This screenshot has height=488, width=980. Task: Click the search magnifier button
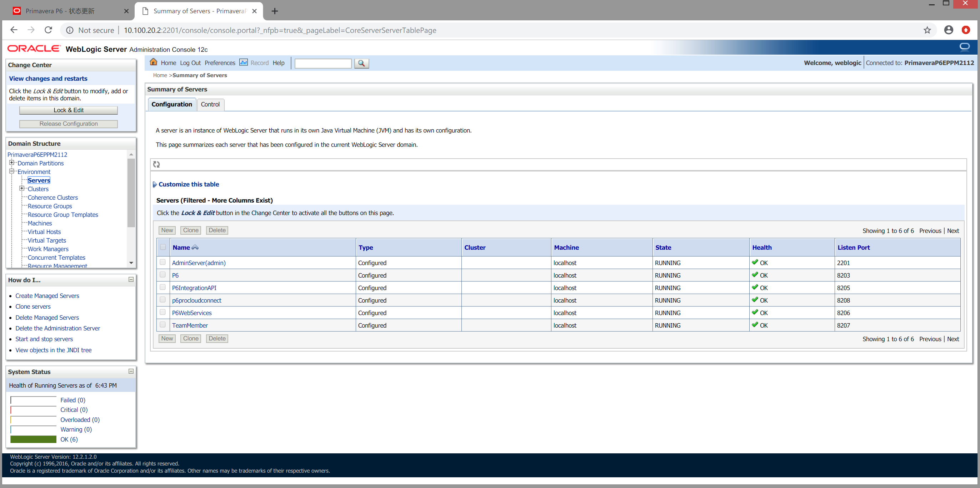361,63
